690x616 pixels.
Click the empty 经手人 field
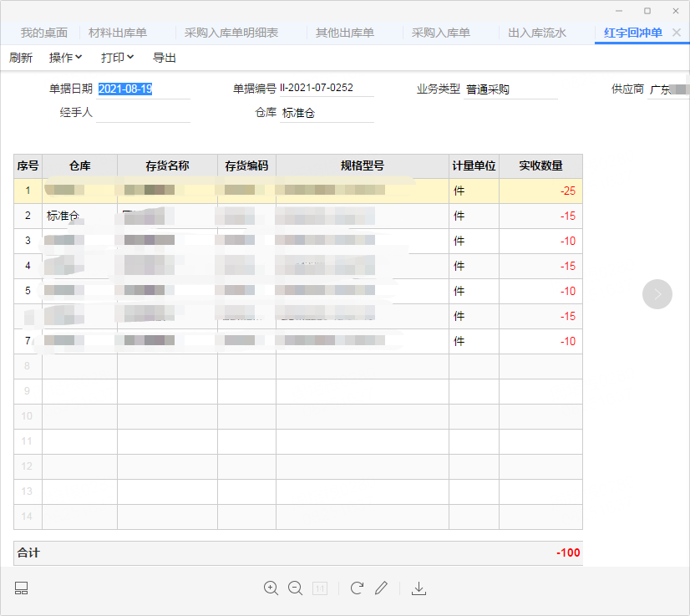point(143,113)
